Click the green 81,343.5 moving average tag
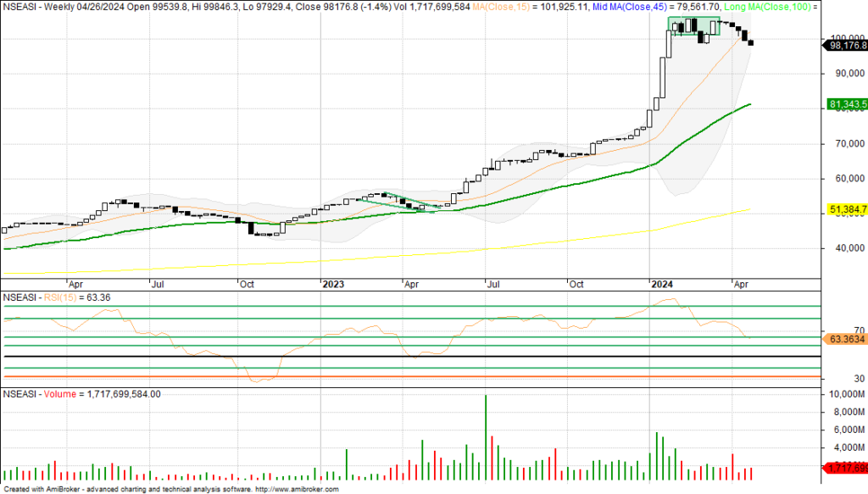The image size is (868, 494). click(x=844, y=105)
